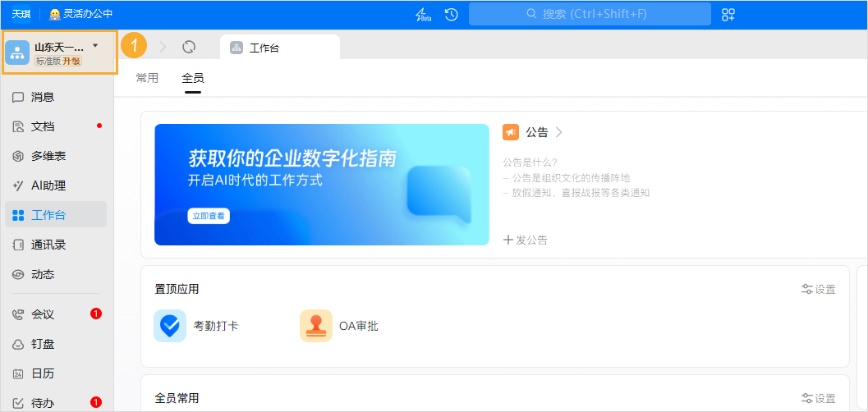
Task: Open 日历 calendar in the sidebar
Action: coord(43,373)
